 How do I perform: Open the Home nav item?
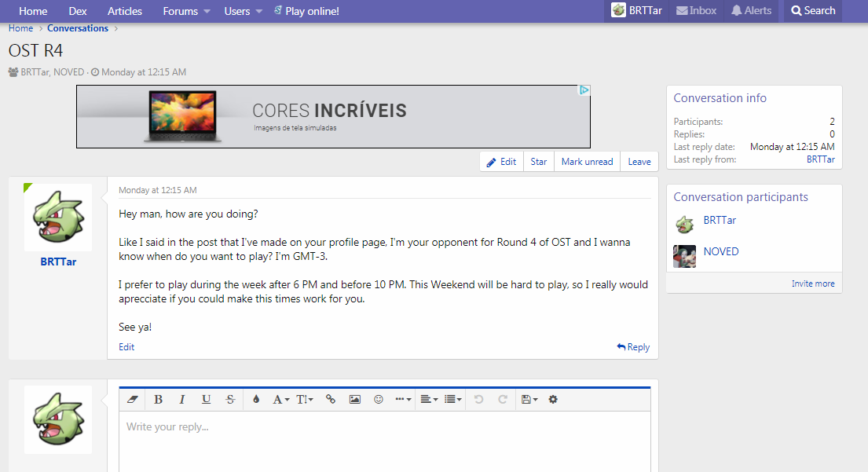[x=33, y=11]
